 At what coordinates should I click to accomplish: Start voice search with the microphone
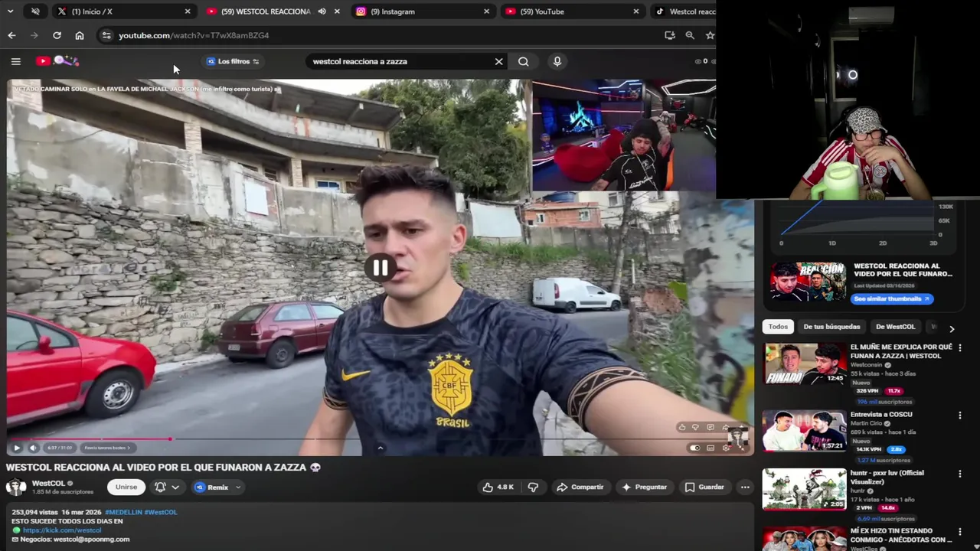click(557, 61)
